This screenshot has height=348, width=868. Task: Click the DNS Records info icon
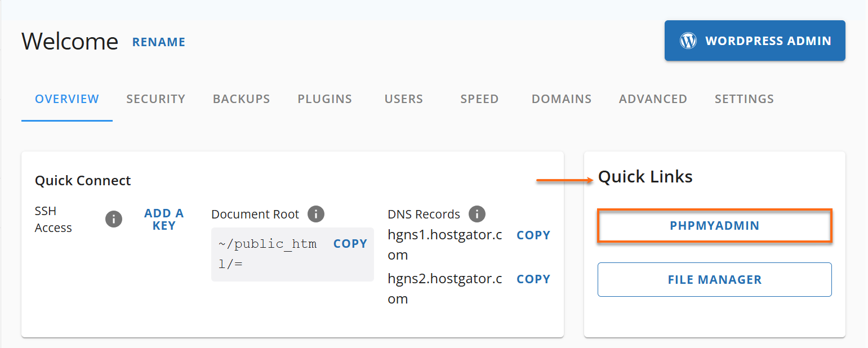[477, 214]
